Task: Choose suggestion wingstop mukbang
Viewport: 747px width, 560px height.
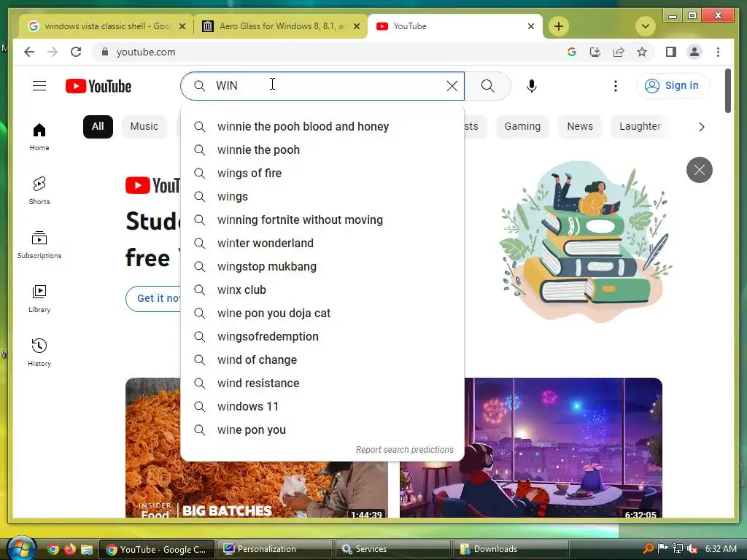Action: 322,266
